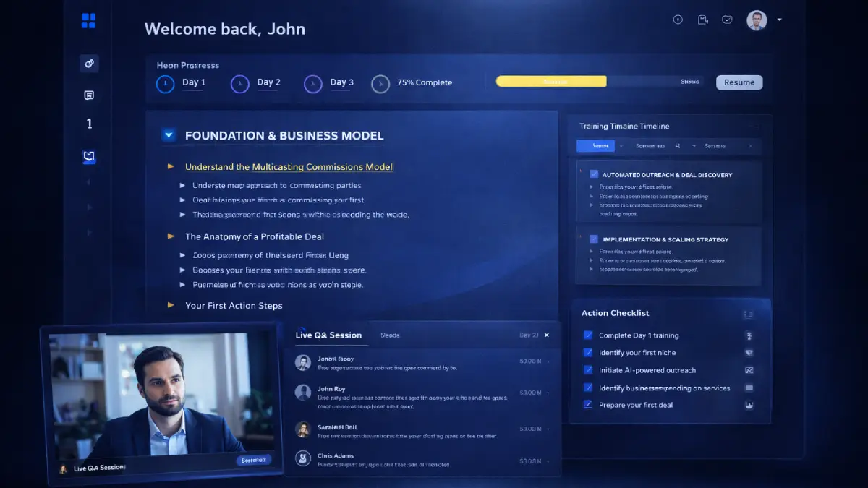Click the Day 2 clock icon
Viewport: 868px width, 488px height.
click(239, 84)
